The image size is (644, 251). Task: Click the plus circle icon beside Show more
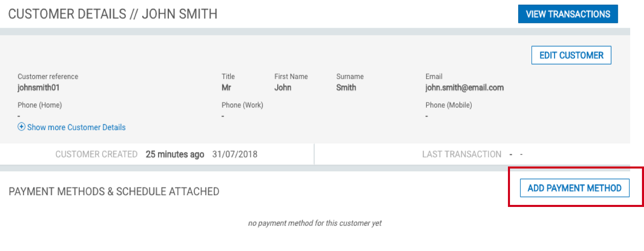click(x=21, y=127)
